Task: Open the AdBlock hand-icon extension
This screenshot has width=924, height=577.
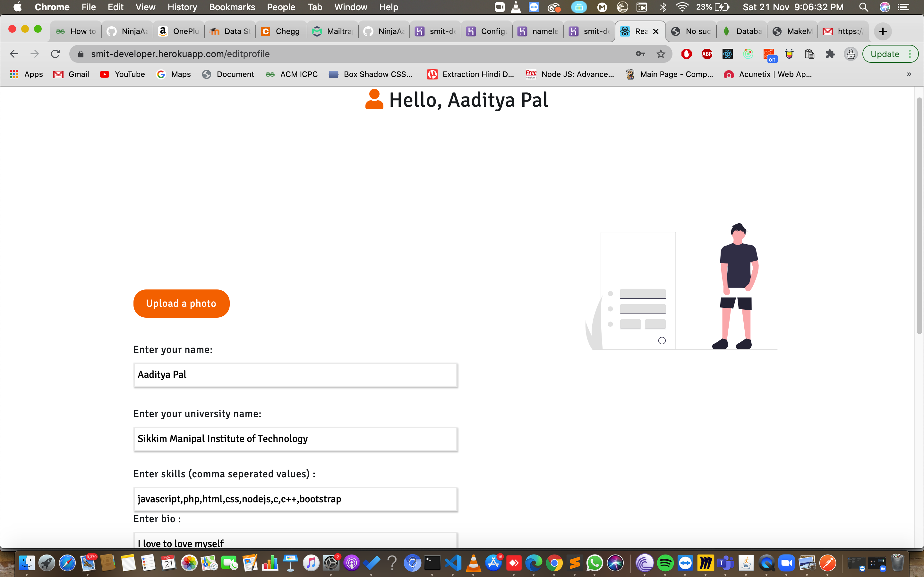Action: click(x=687, y=54)
